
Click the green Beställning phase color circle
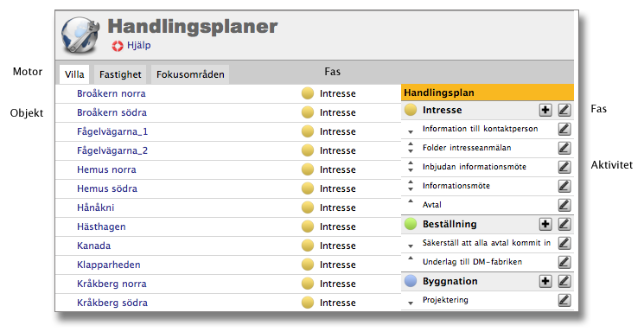pyautogui.click(x=411, y=224)
